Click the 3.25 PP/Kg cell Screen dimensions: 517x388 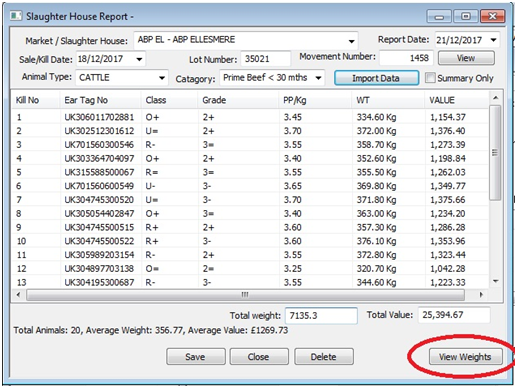pyautogui.click(x=293, y=269)
